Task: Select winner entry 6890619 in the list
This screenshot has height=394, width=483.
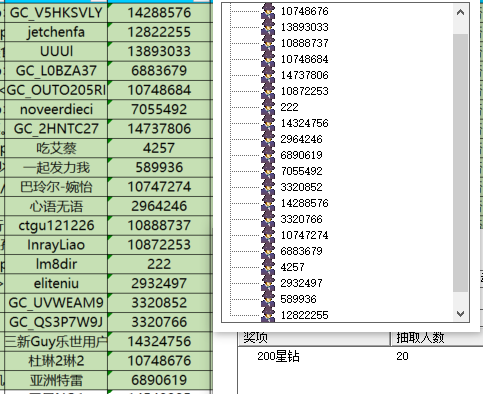Action: [x=301, y=155]
